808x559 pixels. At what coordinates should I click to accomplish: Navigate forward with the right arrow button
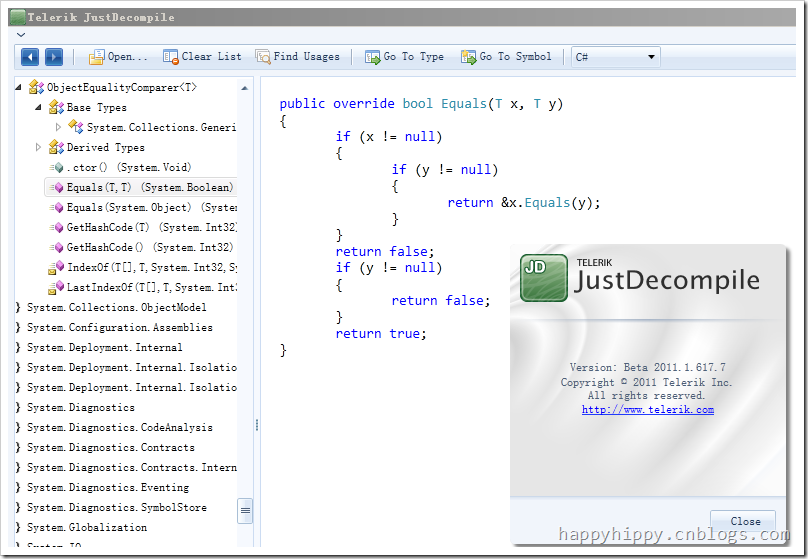pos(54,57)
